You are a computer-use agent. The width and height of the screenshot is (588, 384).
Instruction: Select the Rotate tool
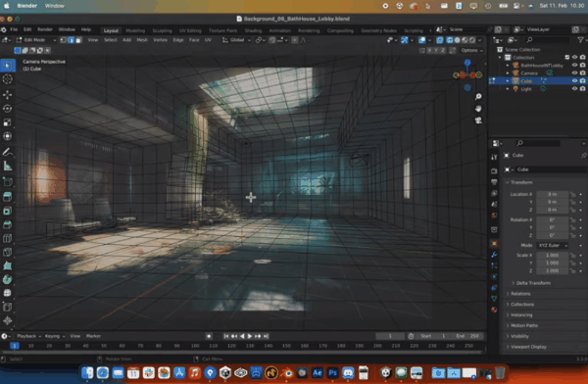[x=7, y=109]
